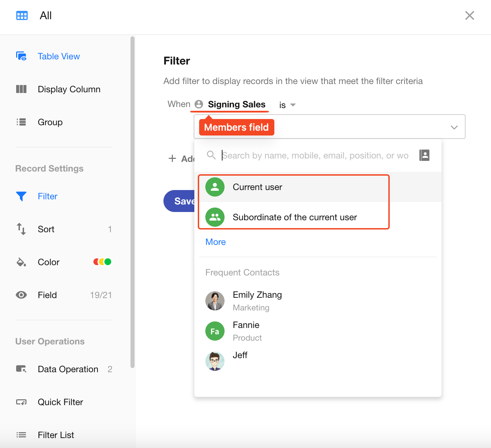Expand the member value dropdown chevron
Viewport: 491px width, 448px height.
coord(454,127)
